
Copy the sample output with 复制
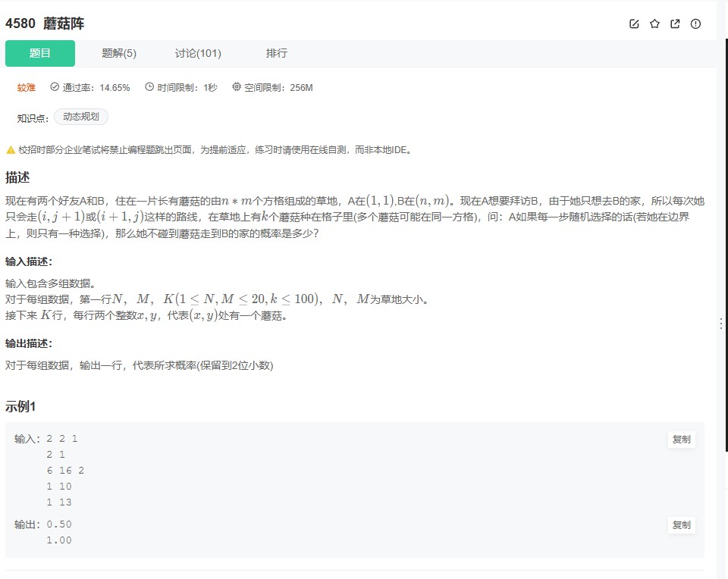pos(681,525)
